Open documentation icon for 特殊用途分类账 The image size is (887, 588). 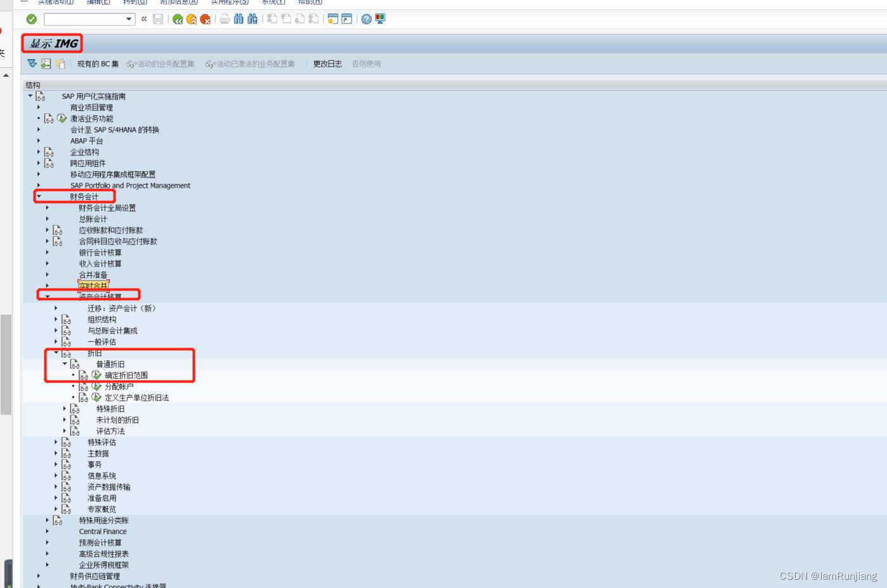pyautogui.click(x=58, y=520)
